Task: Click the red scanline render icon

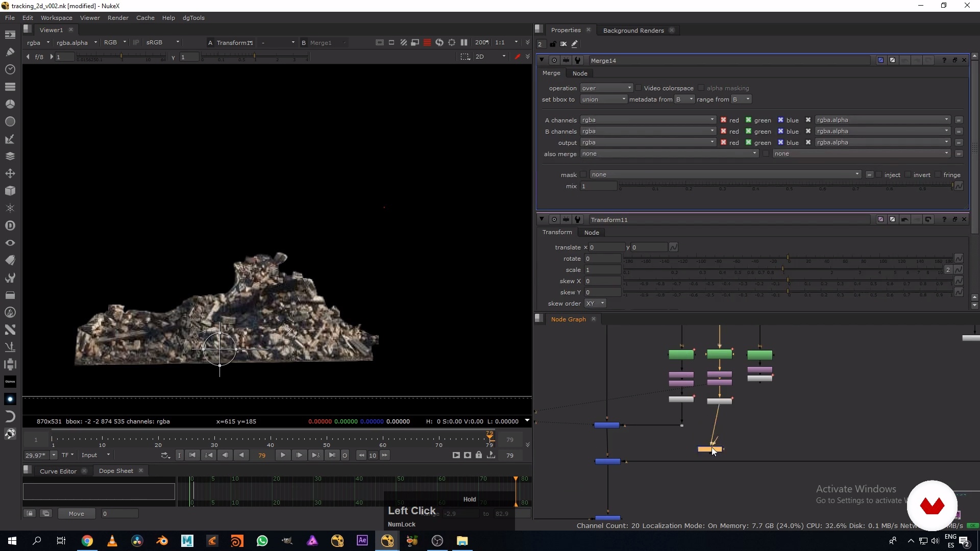Action: click(x=427, y=42)
